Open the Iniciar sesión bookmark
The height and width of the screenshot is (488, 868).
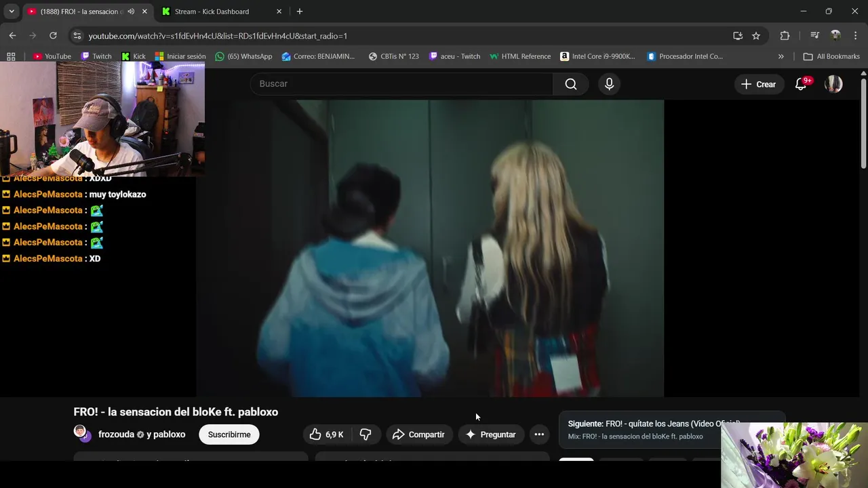tap(180, 56)
